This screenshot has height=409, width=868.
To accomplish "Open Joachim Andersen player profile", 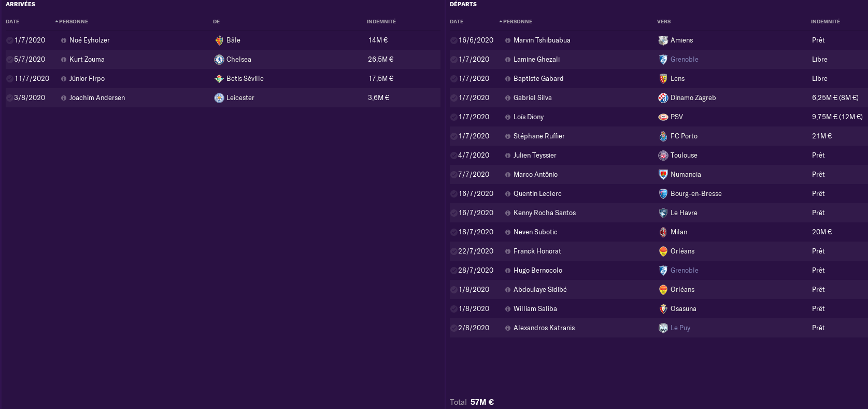I will (97, 98).
